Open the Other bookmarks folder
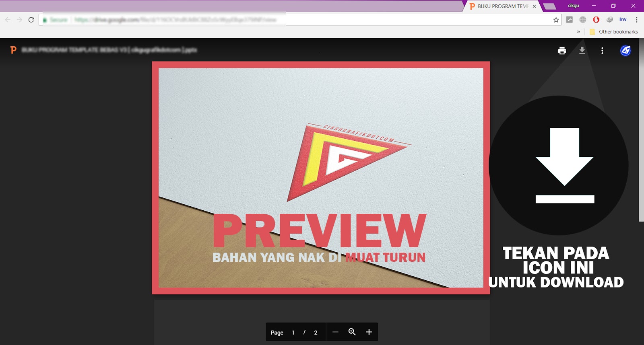This screenshot has height=345, width=644. 614,32
